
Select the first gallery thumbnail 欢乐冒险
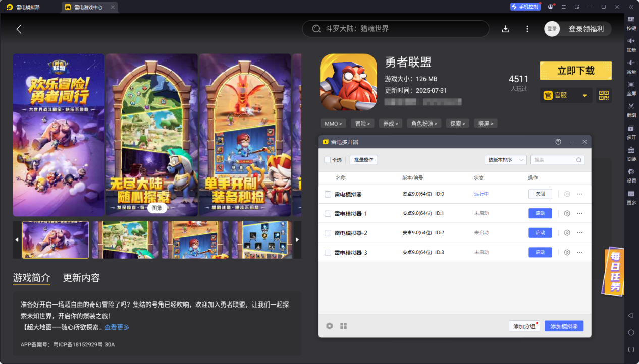56,239
